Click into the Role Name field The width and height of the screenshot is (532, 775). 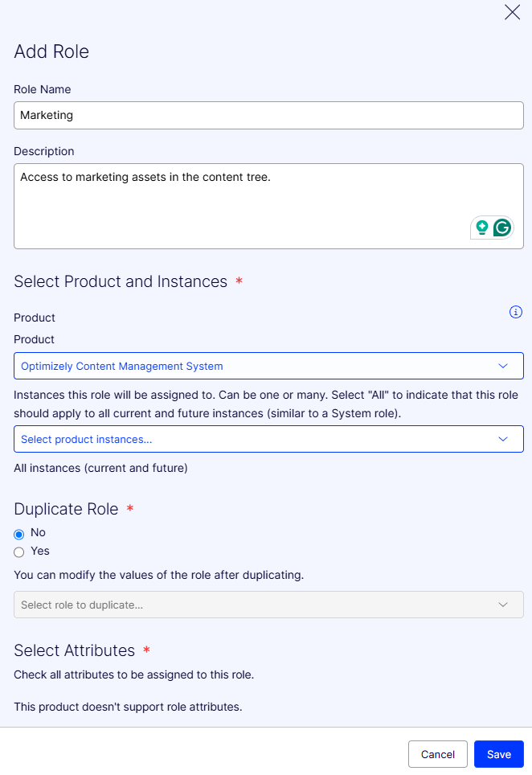pyautogui.click(x=268, y=115)
